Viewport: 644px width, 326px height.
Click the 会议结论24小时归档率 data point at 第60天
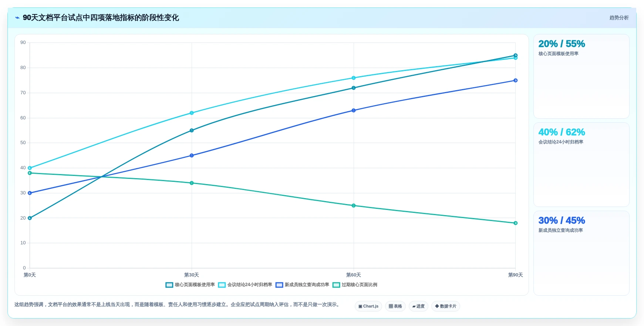click(x=354, y=78)
